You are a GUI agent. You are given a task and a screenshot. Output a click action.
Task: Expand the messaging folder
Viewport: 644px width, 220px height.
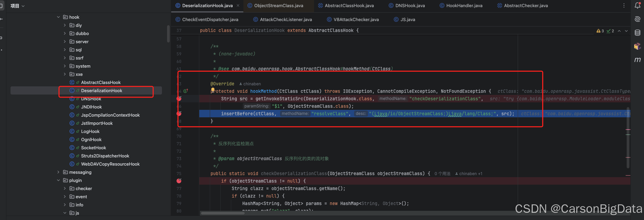[x=58, y=172]
